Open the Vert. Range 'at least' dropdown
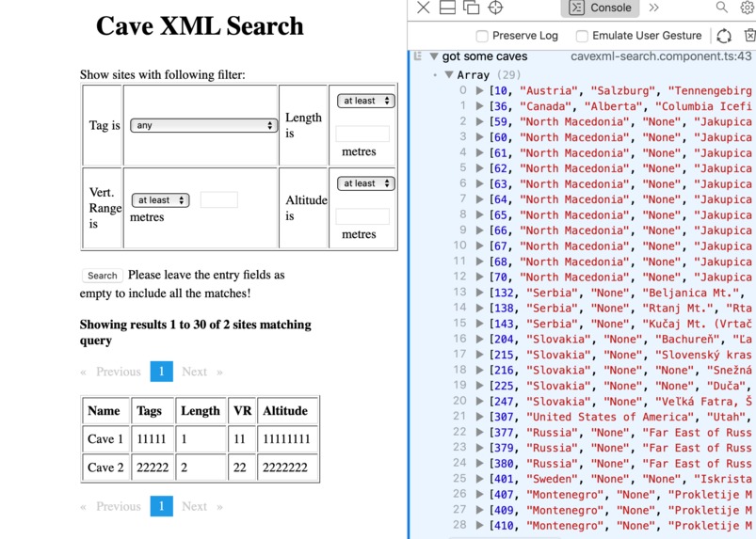 click(x=161, y=200)
